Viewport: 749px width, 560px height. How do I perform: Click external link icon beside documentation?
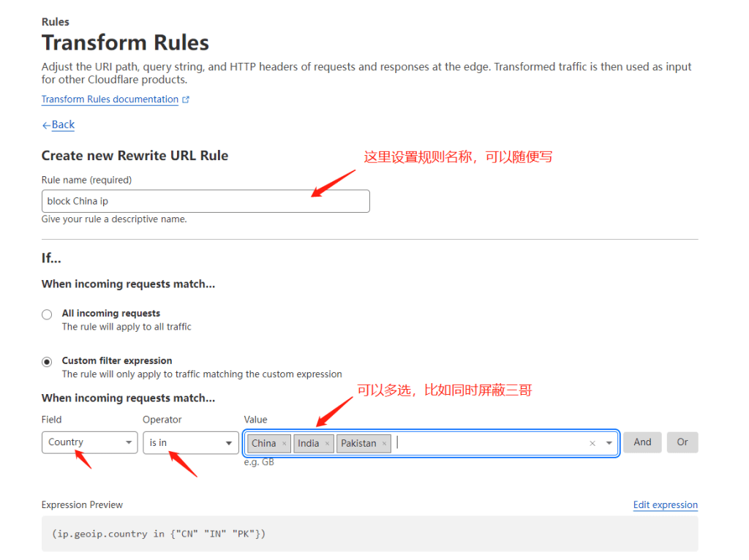tap(186, 99)
